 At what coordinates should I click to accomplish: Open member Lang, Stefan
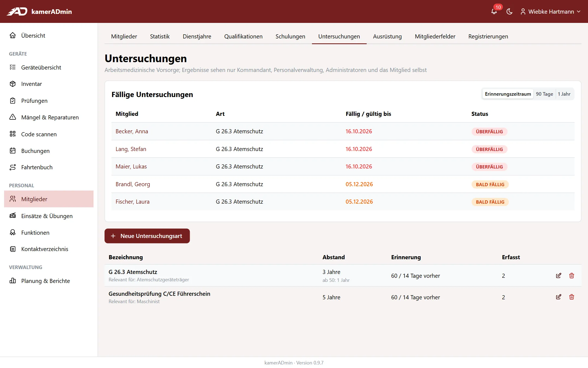coord(131,149)
